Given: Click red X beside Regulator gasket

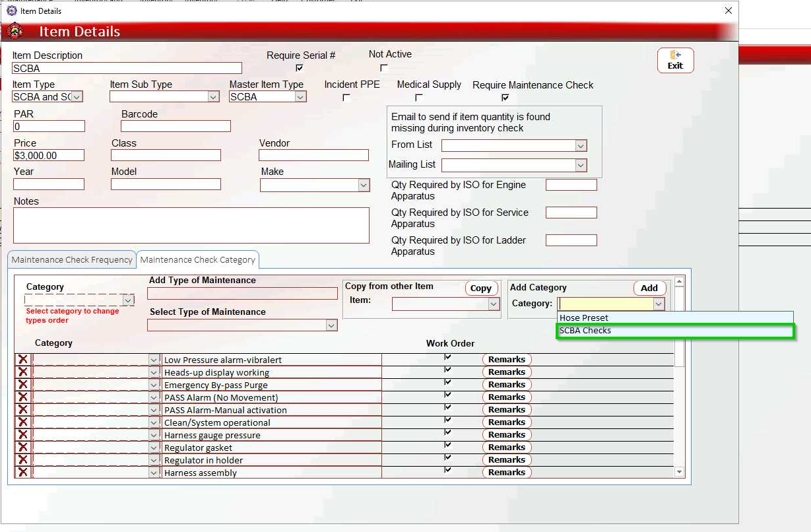Looking at the screenshot, I should pyautogui.click(x=23, y=448).
